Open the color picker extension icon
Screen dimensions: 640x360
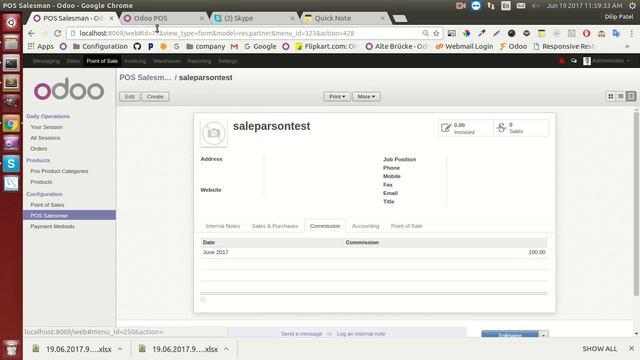[x=467, y=33]
